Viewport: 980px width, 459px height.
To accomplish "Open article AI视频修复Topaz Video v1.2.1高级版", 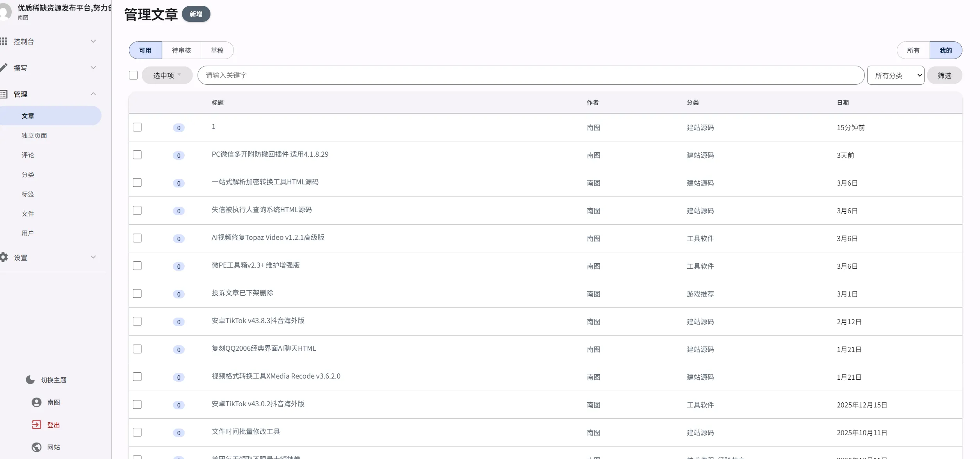I will click(268, 238).
